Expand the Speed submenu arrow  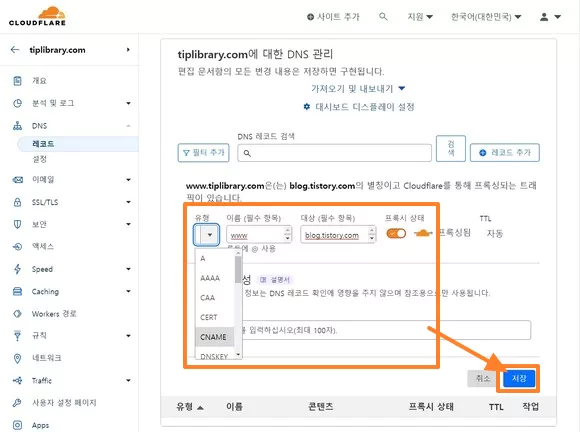[128, 269]
